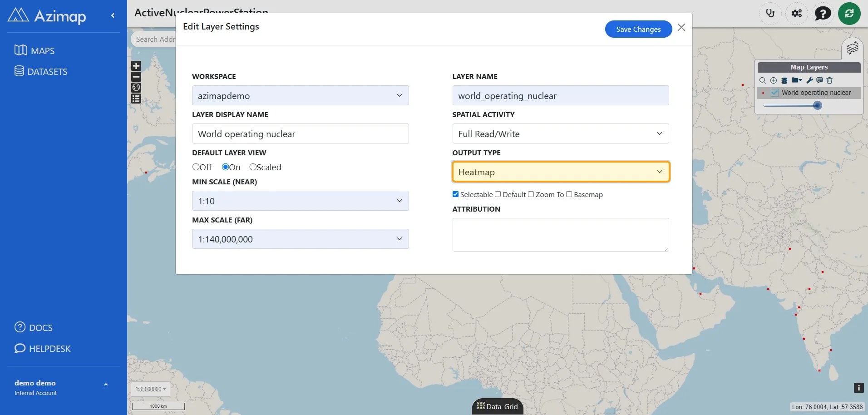
Task: Click the map zoom in plus button
Action: point(136,66)
